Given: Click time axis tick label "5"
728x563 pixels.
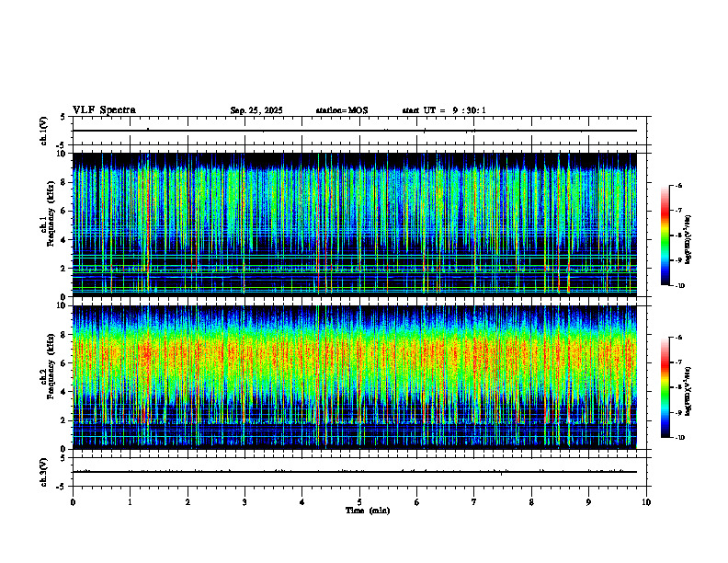Looking at the screenshot, I should click(x=359, y=502).
